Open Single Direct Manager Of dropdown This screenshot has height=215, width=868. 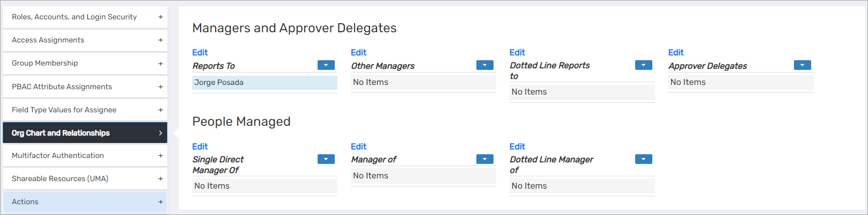point(326,159)
